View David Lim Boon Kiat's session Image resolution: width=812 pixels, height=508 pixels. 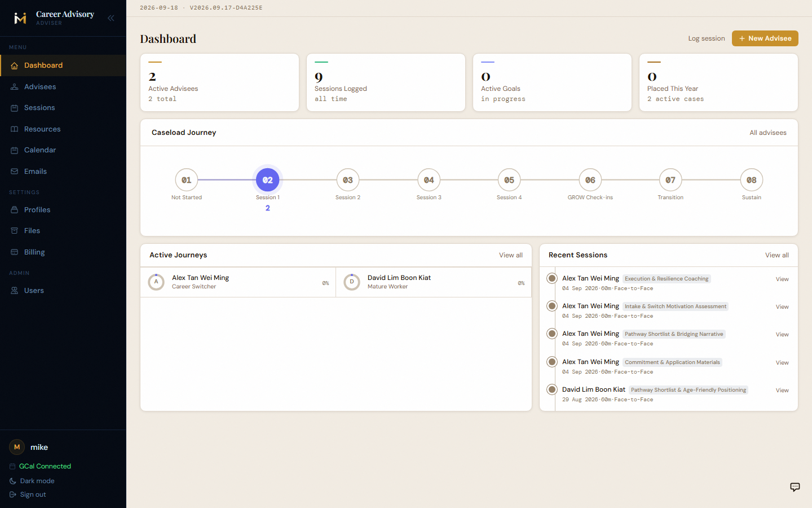[x=782, y=391]
